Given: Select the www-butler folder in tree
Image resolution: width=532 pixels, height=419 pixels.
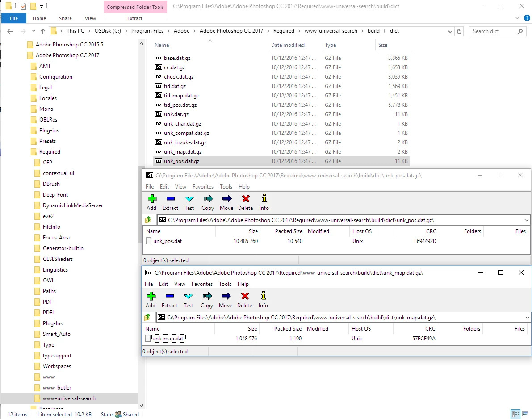Looking at the screenshot, I should 57,388.
